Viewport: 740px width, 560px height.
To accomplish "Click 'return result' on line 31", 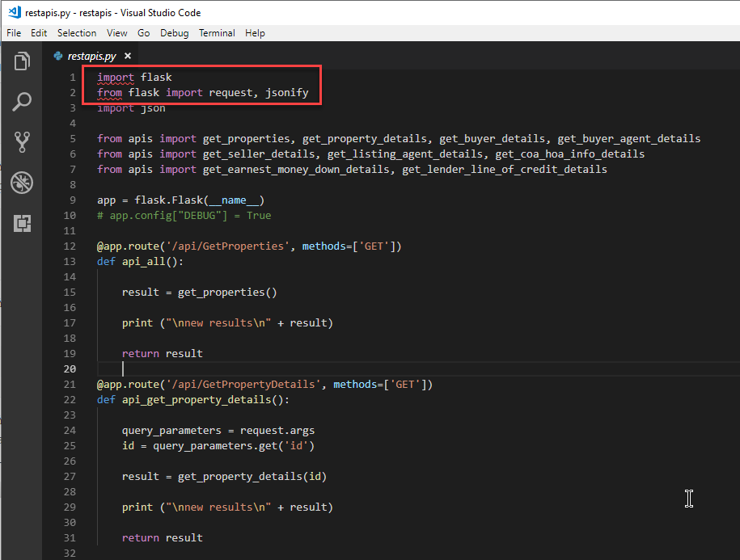I will point(162,538).
